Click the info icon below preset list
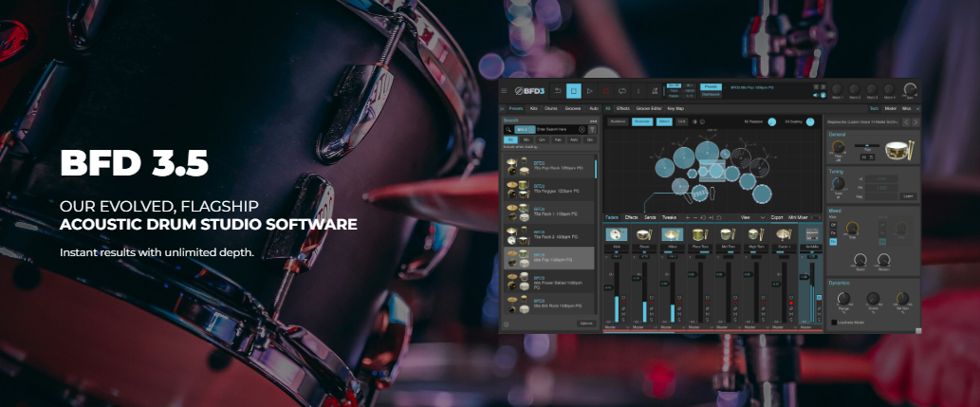The image size is (980, 407). pos(506,324)
